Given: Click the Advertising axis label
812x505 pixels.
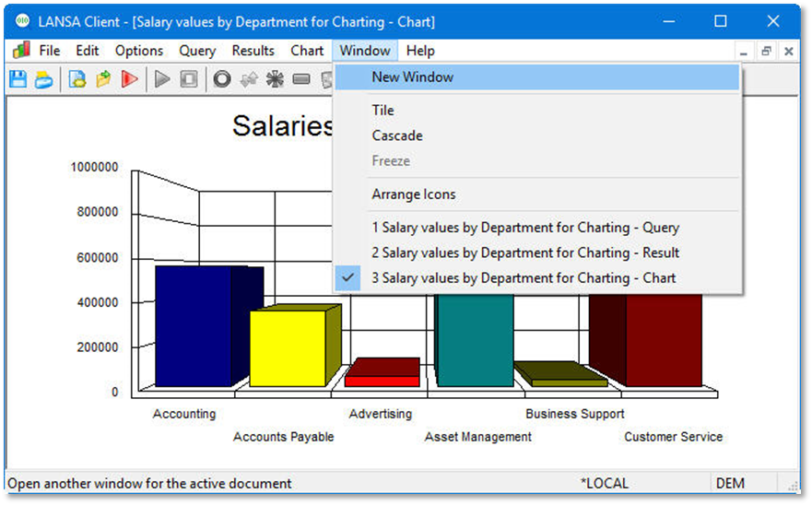Looking at the screenshot, I should coord(381,414).
